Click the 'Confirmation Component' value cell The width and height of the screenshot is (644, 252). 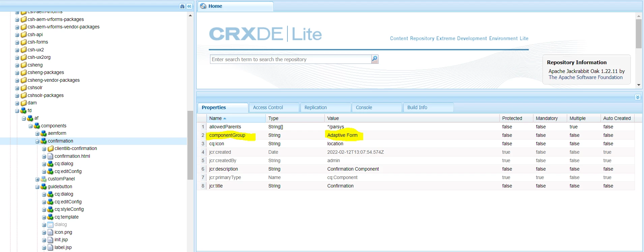click(x=412, y=169)
